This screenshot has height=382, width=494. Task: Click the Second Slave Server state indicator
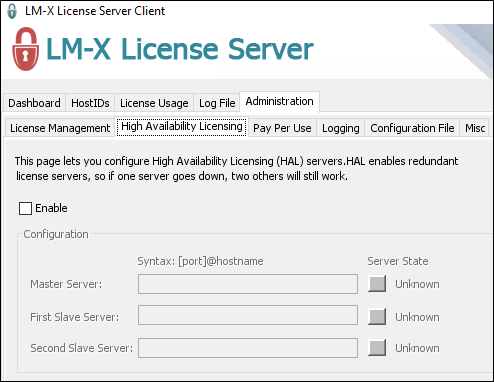click(377, 348)
